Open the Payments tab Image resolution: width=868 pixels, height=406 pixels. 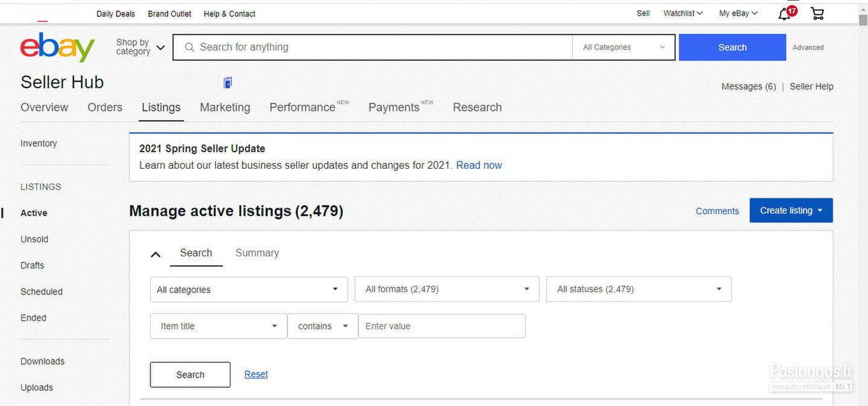tap(394, 107)
